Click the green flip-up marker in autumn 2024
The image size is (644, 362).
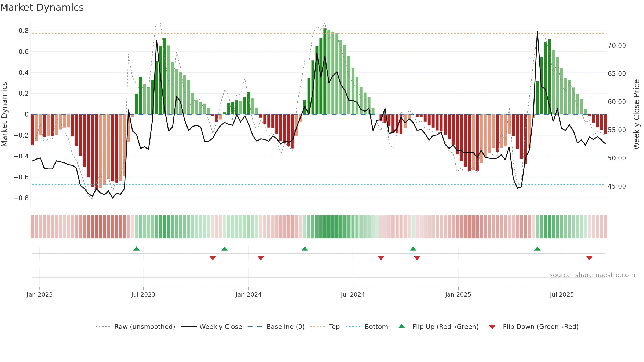click(413, 249)
